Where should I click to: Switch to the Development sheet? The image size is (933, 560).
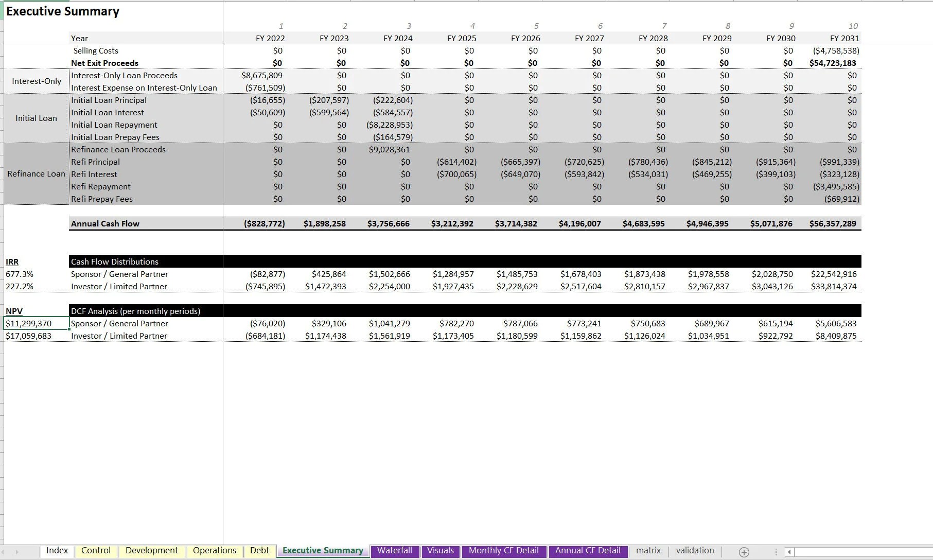pos(151,550)
